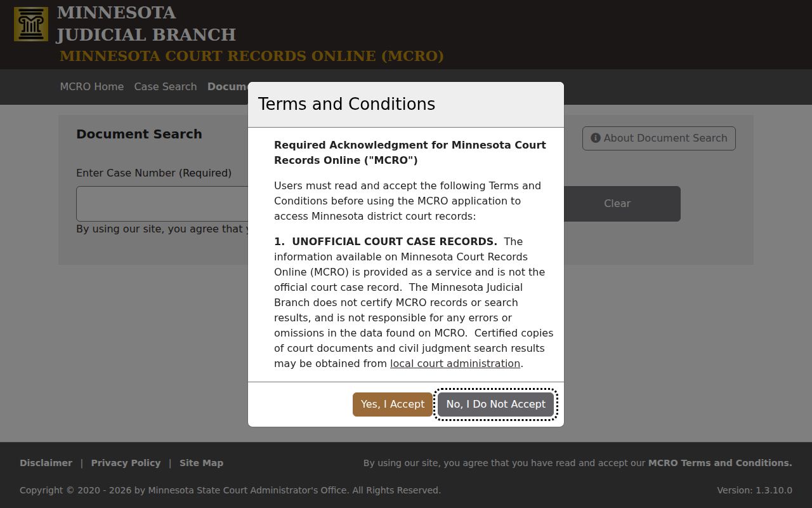Click the info icon beside About Document Search
This screenshot has width=812, height=508.
pos(595,138)
